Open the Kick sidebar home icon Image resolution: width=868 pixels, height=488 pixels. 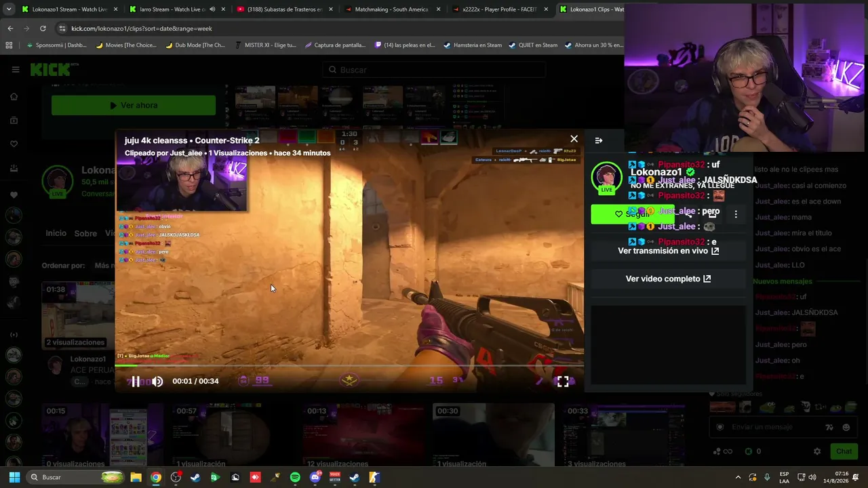pos(14,97)
